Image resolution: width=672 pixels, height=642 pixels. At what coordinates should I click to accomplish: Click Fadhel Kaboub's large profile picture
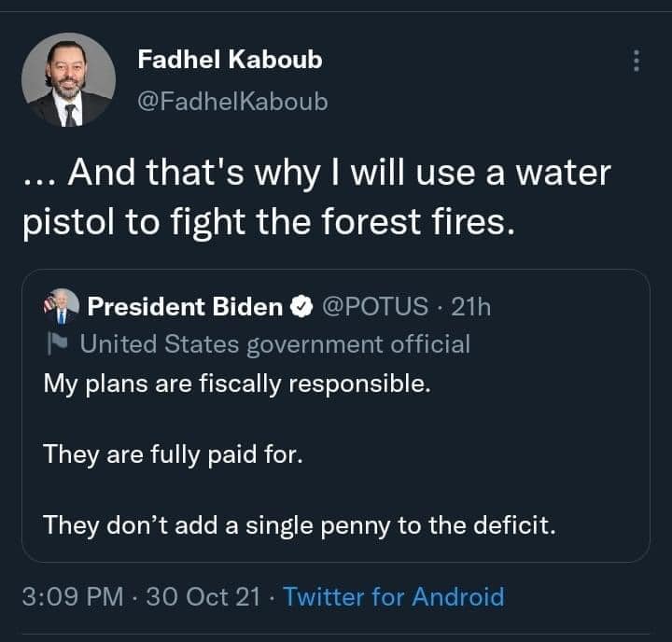pos(68,80)
